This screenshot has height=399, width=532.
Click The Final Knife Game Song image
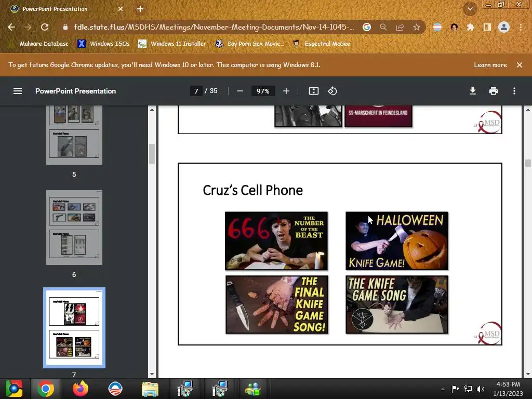pos(276,304)
